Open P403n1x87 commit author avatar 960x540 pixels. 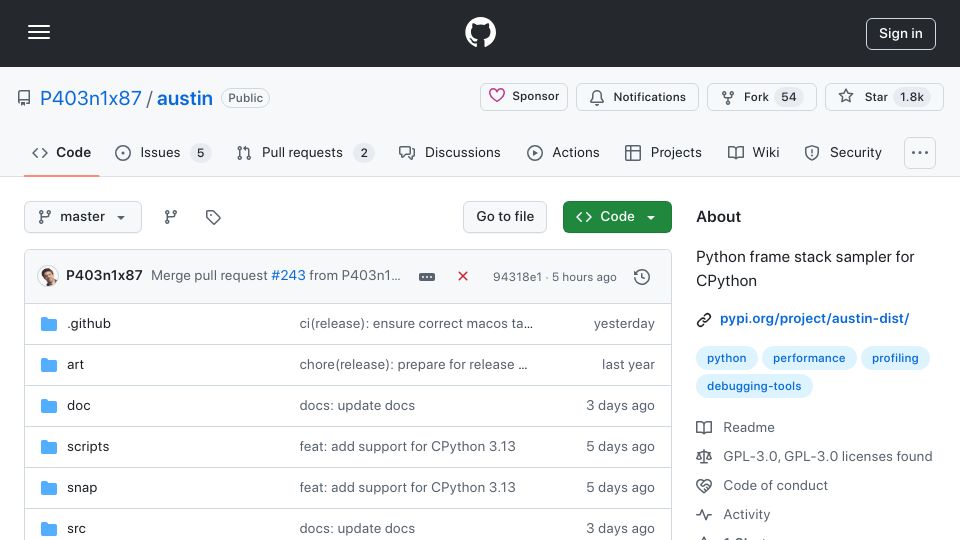point(48,276)
